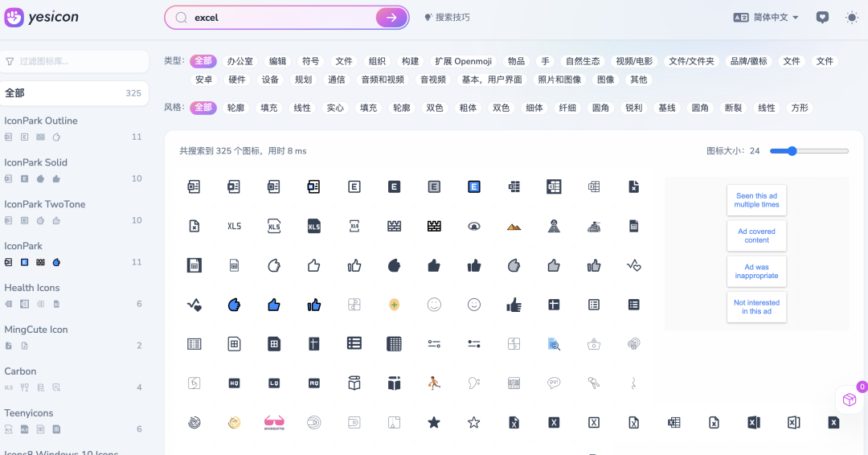The image size is (868, 455).
Task: Choose the 音频和视频 type filter
Action: pos(383,80)
